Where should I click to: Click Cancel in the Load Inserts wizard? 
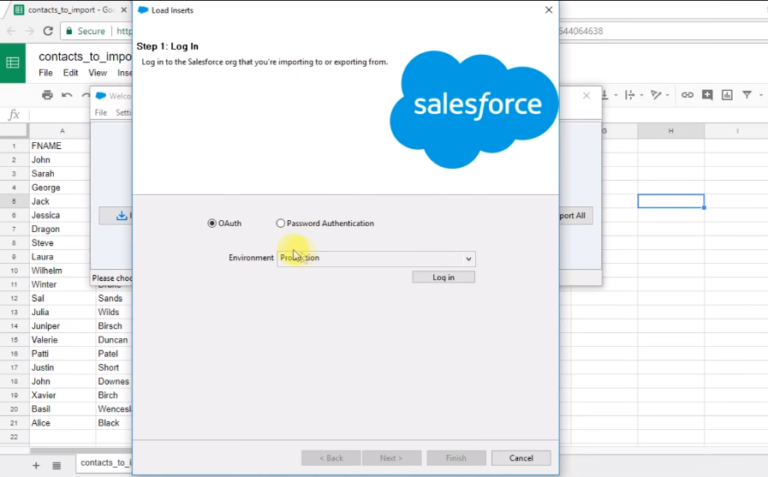coord(520,458)
